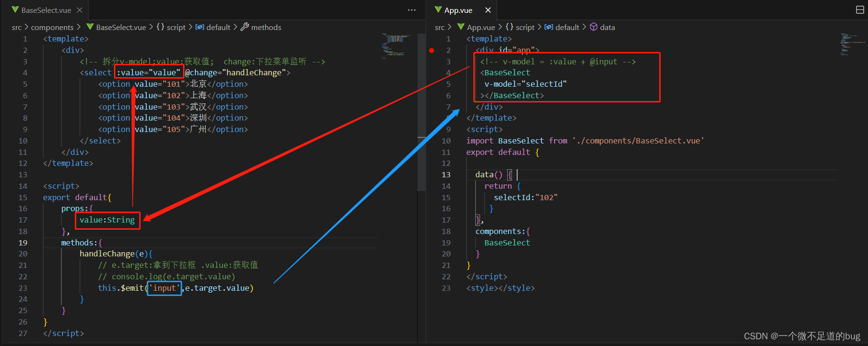Click the 'selectId:"102"' data line

pos(526,197)
